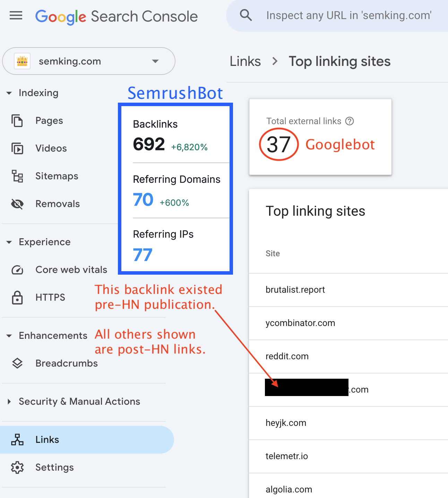Collapse the Indexing section

pos(9,93)
